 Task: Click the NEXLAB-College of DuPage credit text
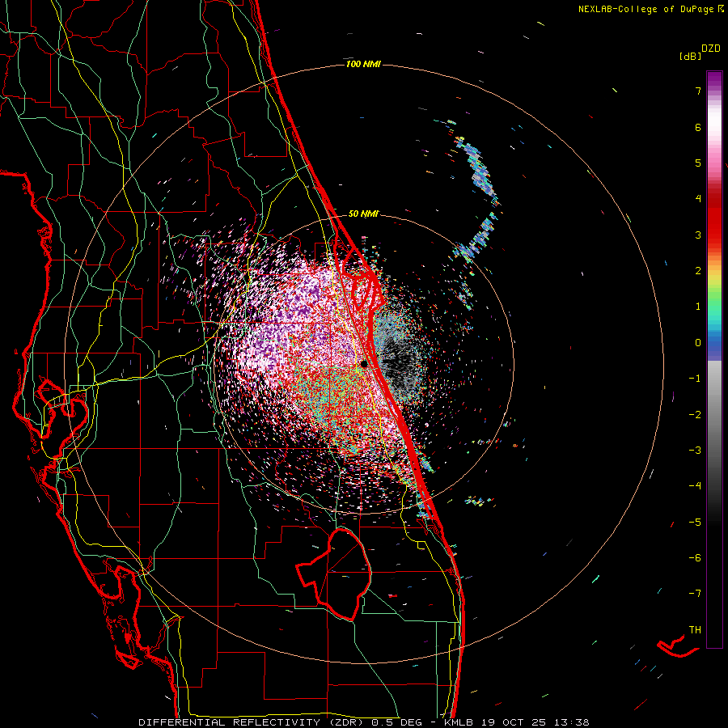pos(645,9)
